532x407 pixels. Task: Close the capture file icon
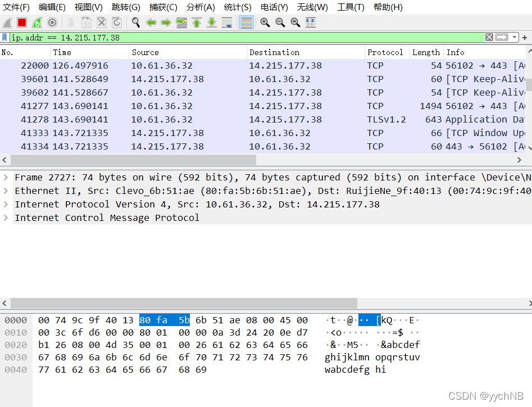(x=102, y=22)
